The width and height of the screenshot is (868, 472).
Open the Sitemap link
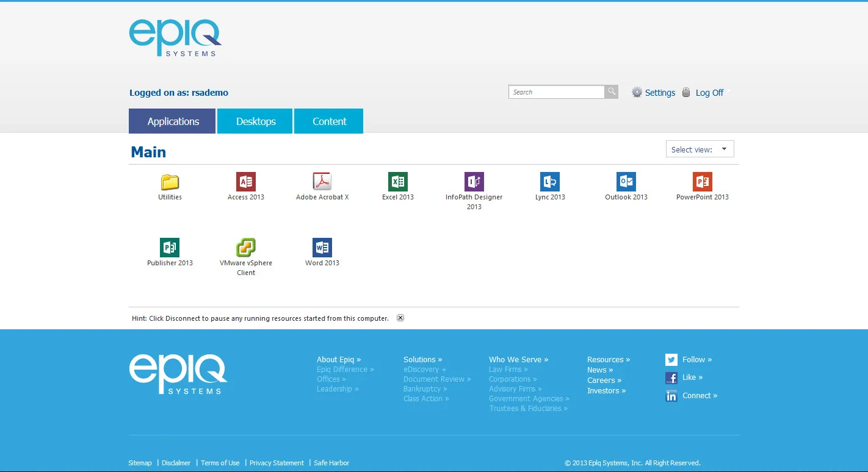click(140, 463)
